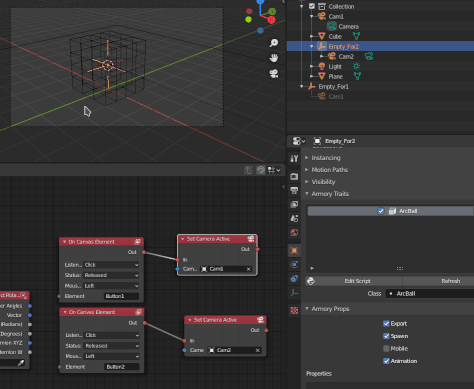Image resolution: width=474 pixels, height=389 pixels.
Task: Open the Object Constraints tab icon
Action: (294, 279)
